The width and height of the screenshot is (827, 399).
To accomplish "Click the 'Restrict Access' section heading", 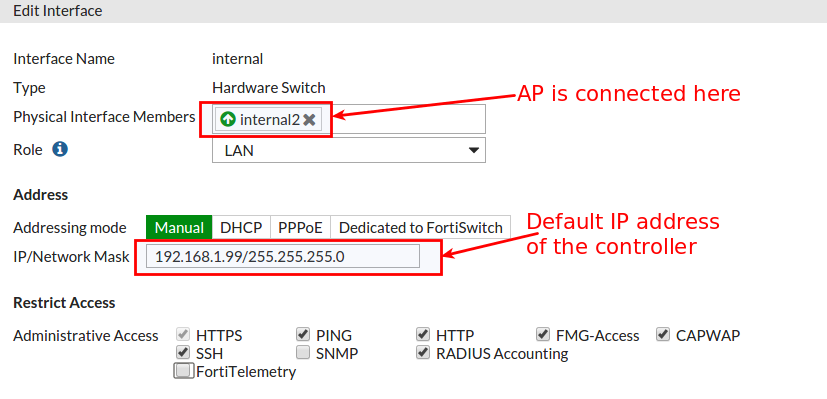I will click(x=64, y=303).
